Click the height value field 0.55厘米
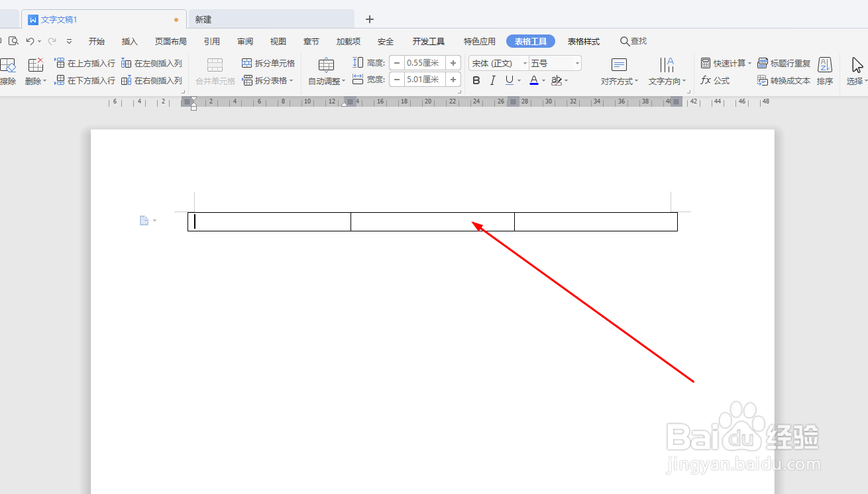Image resolution: width=868 pixels, height=494 pixels. [425, 63]
